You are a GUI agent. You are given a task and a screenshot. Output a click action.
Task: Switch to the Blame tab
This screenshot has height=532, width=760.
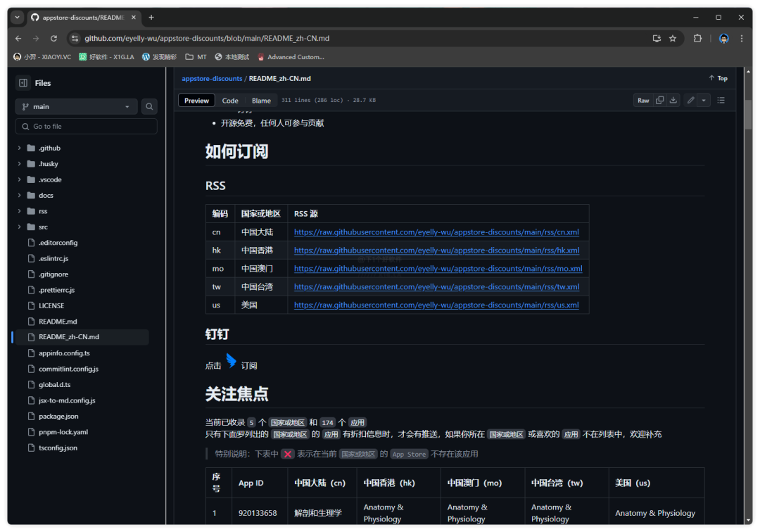(x=261, y=101)
